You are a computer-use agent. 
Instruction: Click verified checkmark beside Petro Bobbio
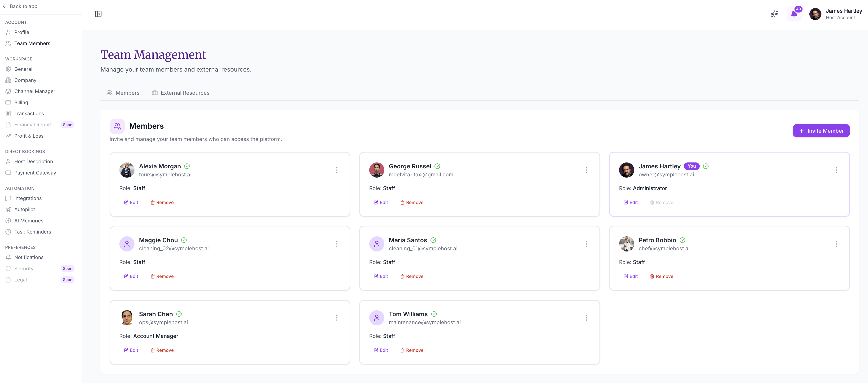click(682, 240)
